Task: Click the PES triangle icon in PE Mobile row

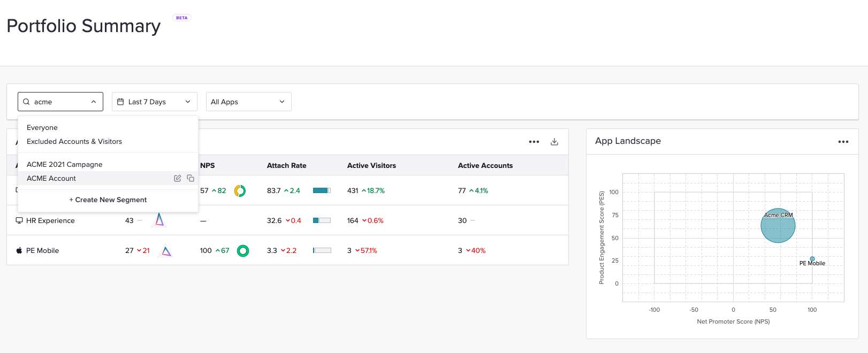Action: (x=166, y=250)
